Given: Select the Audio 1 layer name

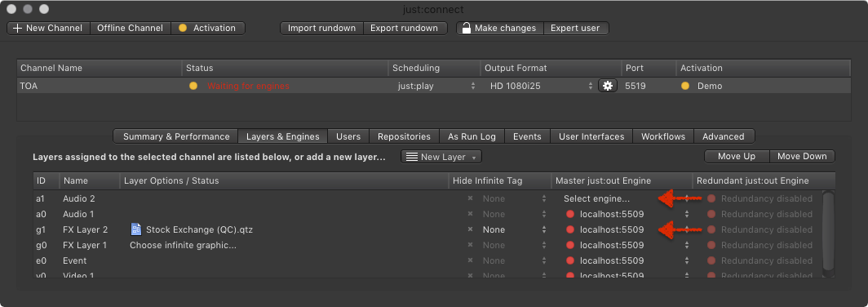Looking at the screenshot, I should point(78,214).
